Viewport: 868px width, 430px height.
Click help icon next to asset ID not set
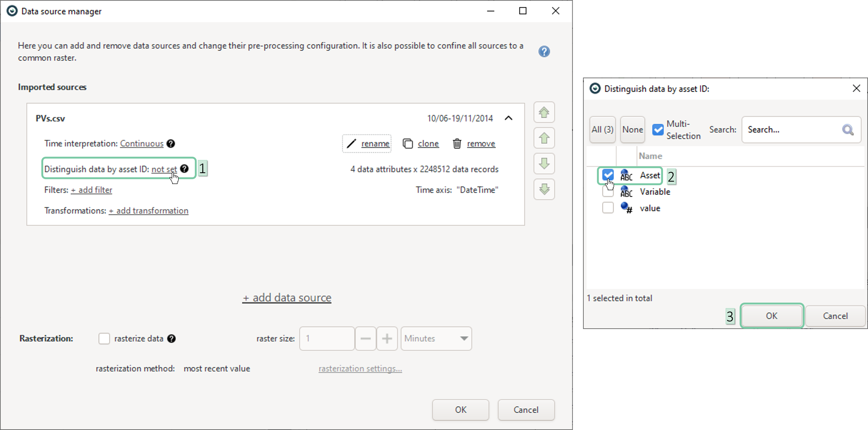point(184,169)
